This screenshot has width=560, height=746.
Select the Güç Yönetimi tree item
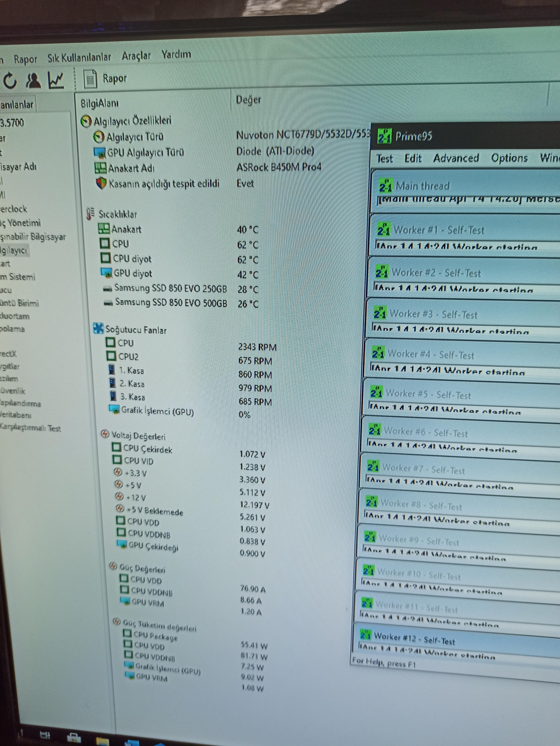[20, 223]
